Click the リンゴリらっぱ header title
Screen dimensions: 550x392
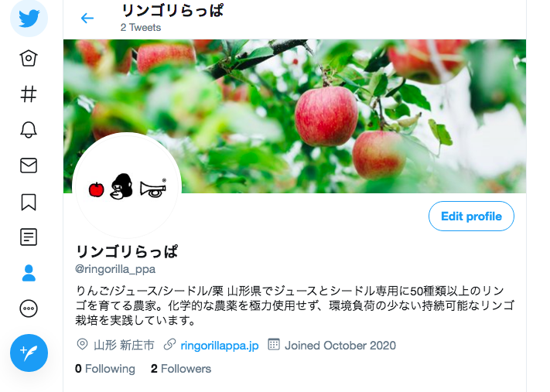(x=173, y=11)
